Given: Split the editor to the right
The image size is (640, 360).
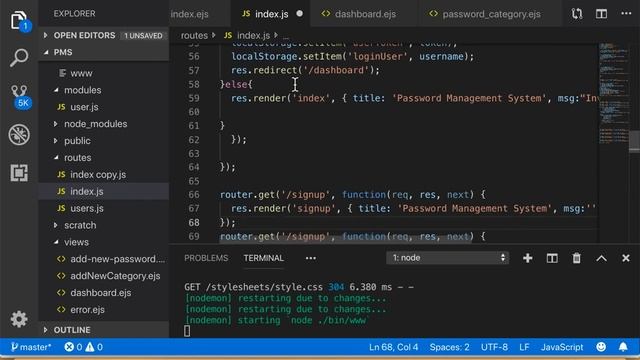Looking at the screenshot, I should click(601, 14).
